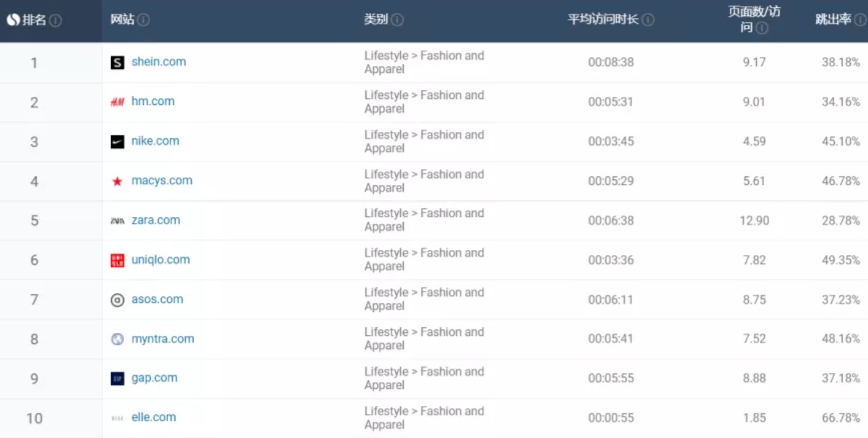Select pages per visit value 4.59
The image size is (868, 438).
(x=754, y=141)
